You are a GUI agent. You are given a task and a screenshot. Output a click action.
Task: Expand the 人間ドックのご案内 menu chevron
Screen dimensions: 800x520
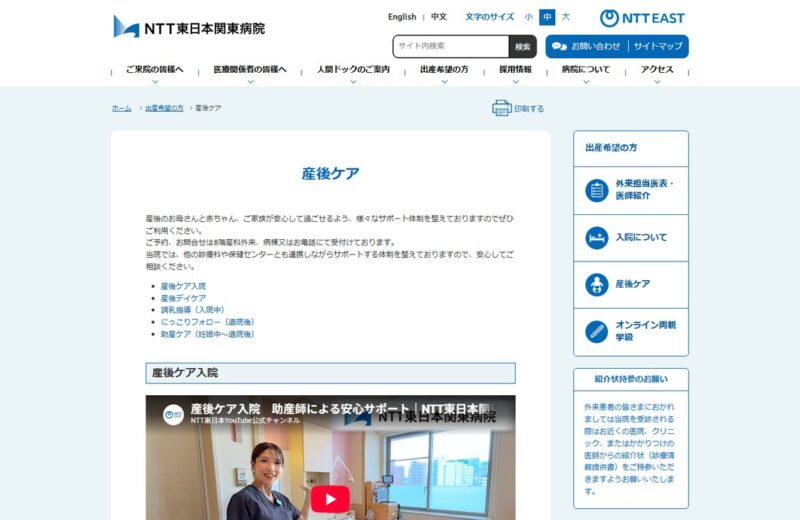353,82
